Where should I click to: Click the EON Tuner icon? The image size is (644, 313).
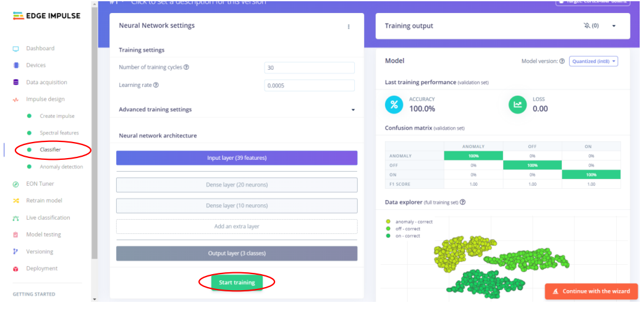pos(15,184)
